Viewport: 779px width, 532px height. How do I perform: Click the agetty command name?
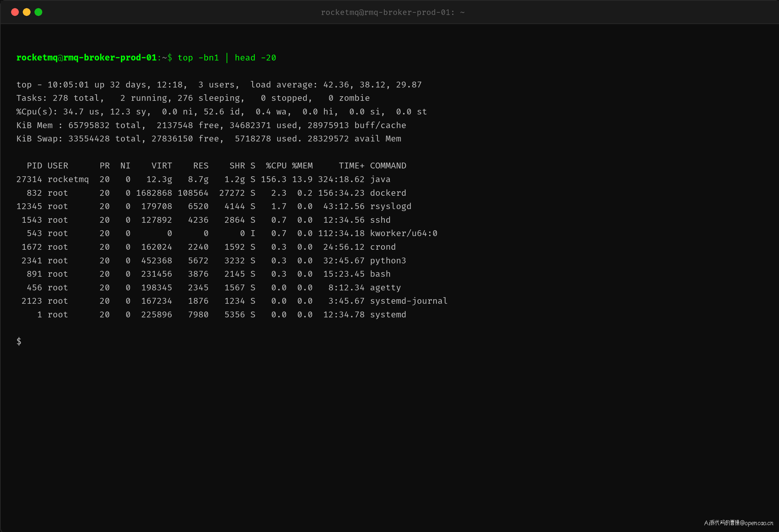coord(385,287)
